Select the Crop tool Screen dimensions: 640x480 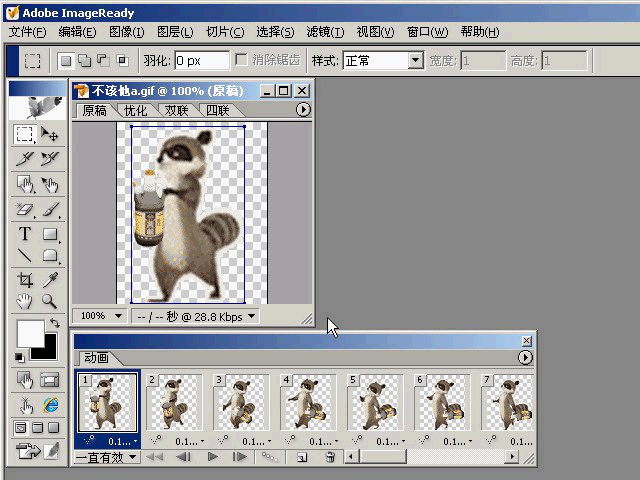pyautogui.click(x=24, y=280)
